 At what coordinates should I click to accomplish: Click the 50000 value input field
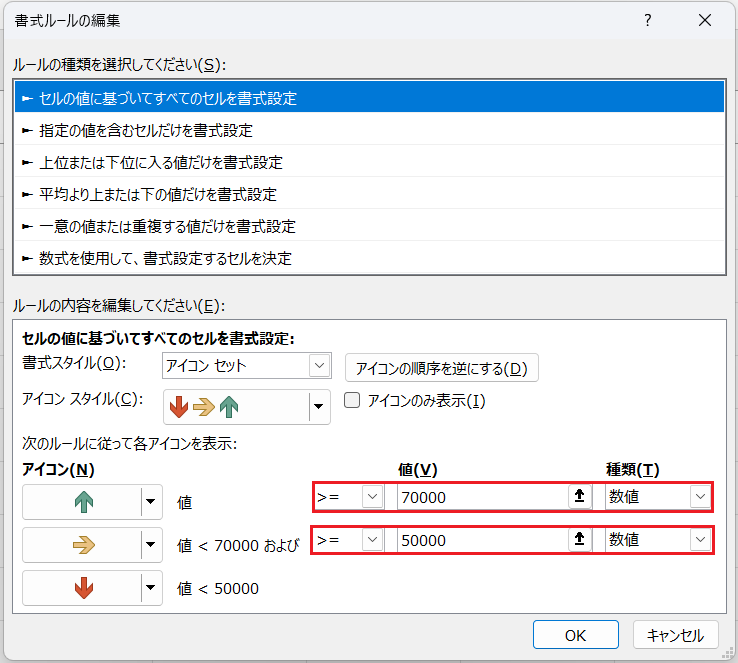click(483, 540)
